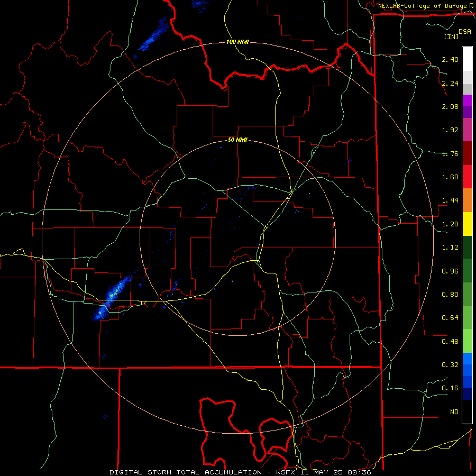Select the 2.24 legend value
This screenshot has width=476, height=476.
click(x=450, y=83)
